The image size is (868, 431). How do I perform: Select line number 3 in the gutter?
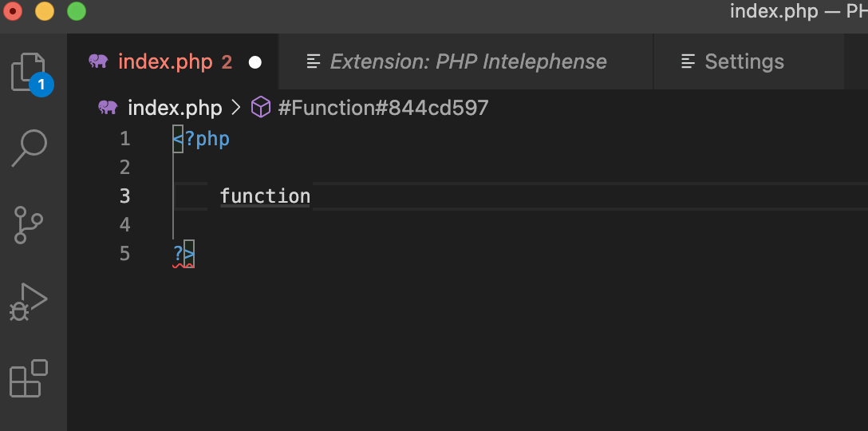(125, 196)
